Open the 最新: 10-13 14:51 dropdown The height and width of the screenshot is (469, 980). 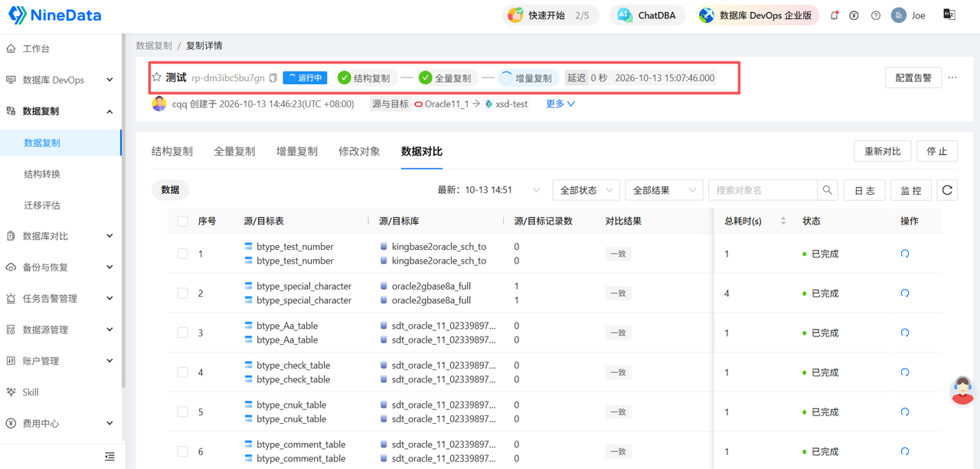coord(488,190)
